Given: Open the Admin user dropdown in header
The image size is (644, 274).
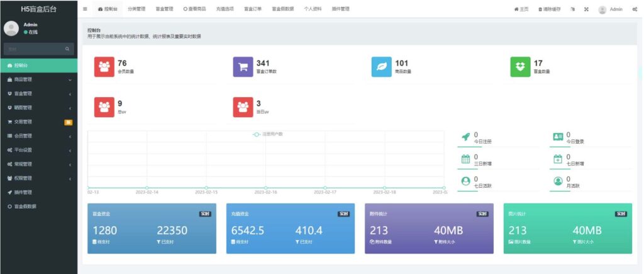Looking at the screenshot, I should pyautogui.click(x=610, y=9).
